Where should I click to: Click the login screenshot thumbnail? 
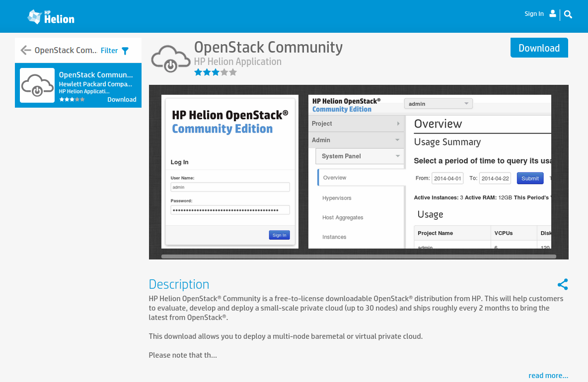[x=230, y=172]
